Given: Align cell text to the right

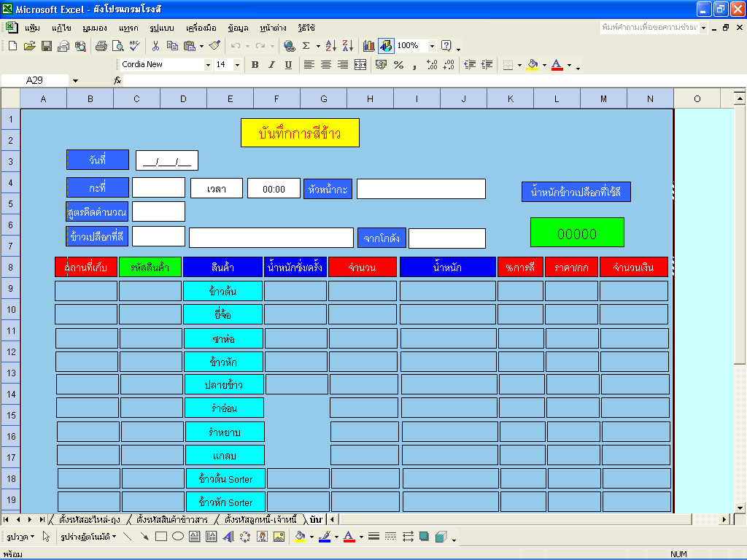Looking at the screenshot, I should pos(343,65).
